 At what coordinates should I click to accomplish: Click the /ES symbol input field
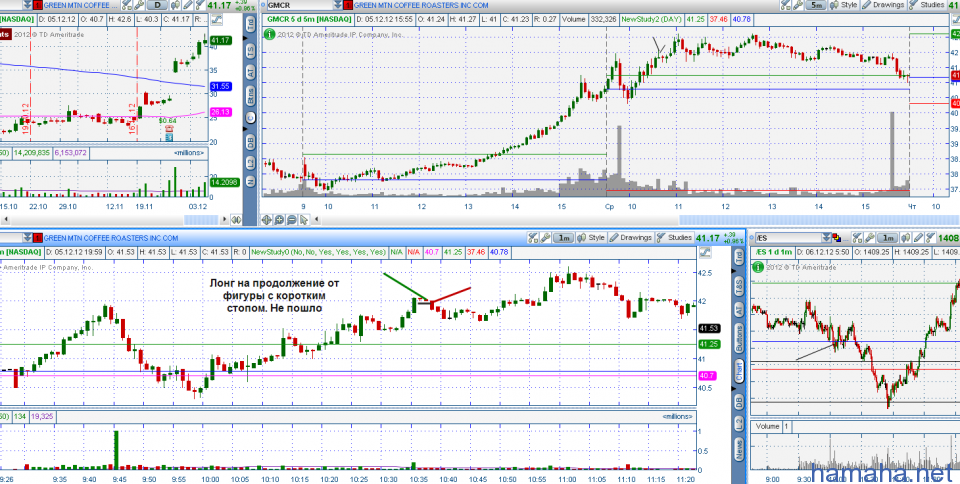789,238
